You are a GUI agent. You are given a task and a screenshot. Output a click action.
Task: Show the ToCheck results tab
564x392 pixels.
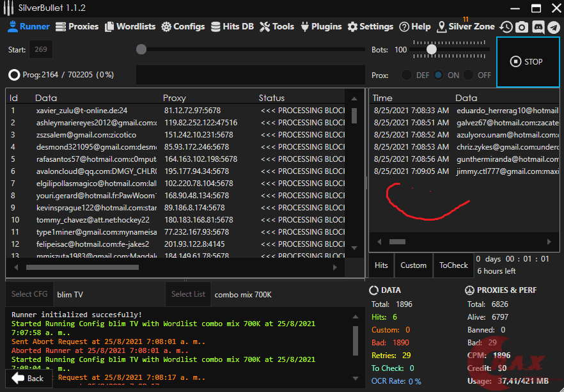point(453,265)
